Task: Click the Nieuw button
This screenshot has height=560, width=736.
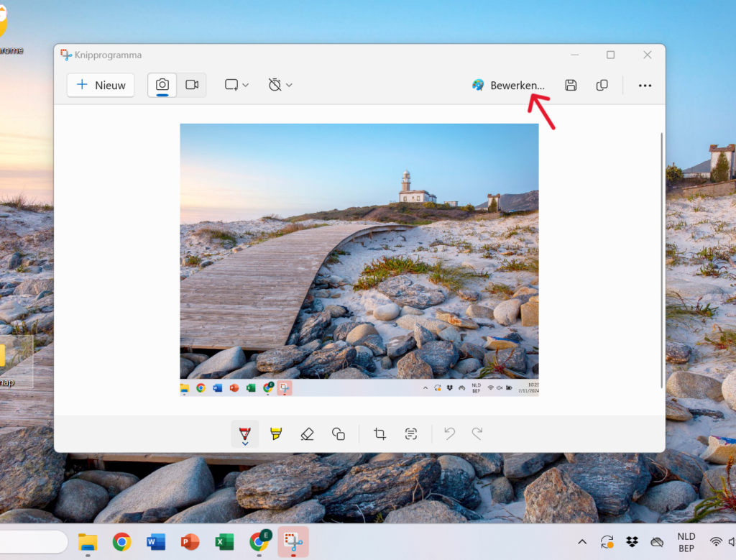Action: 101,85
